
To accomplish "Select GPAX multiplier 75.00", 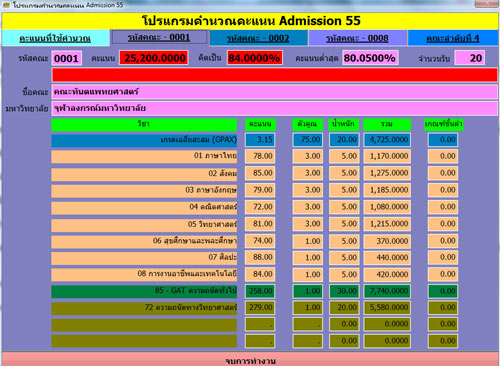I will pos(308,140).
